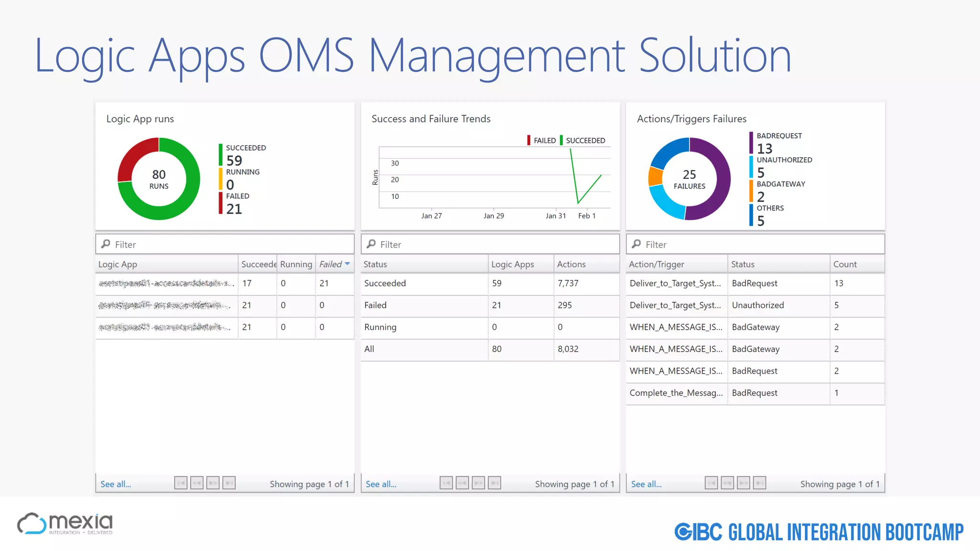Viewport: 980px width, 551px height.
Task: Sort by the Count column header
Action: coord(845,264)
